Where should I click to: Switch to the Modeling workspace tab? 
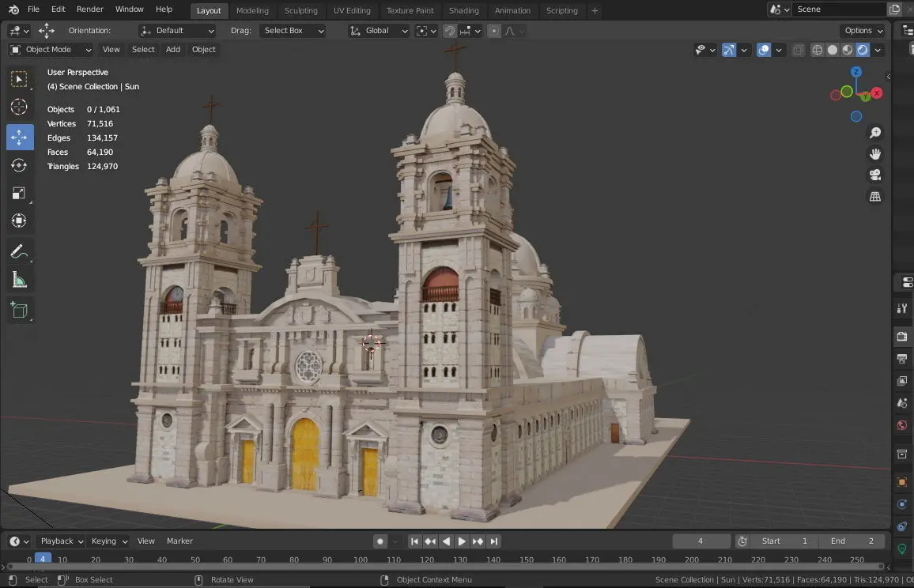point(252,10)
